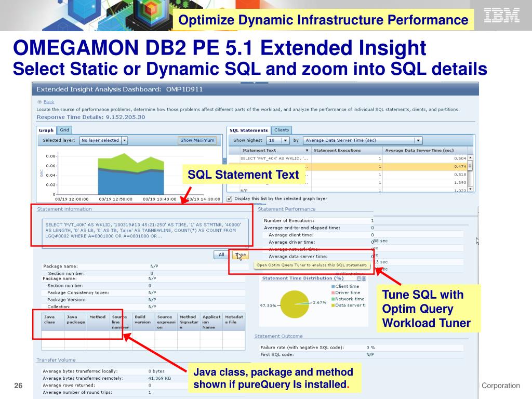Viewport: 532px width, 399px height.
Task: Switch to the Graph tab
Action: 46,130
